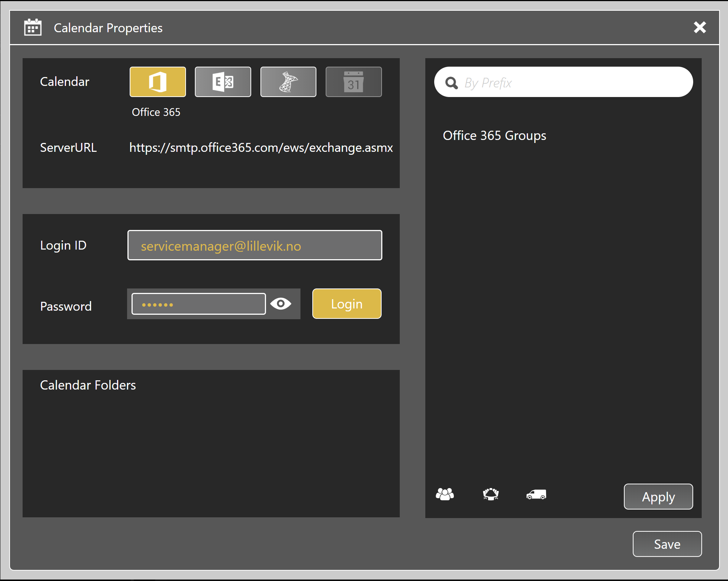
Task: Click the Login ID label
Action: pyautogui.click(x=63, y=245)
